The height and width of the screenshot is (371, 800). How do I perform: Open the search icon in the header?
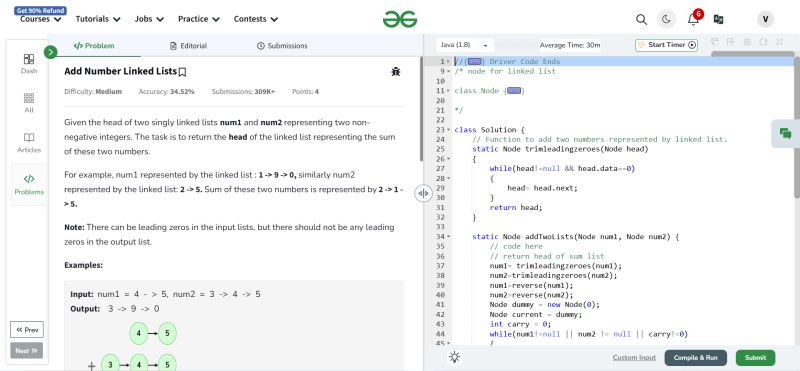(x=641, y=19)
